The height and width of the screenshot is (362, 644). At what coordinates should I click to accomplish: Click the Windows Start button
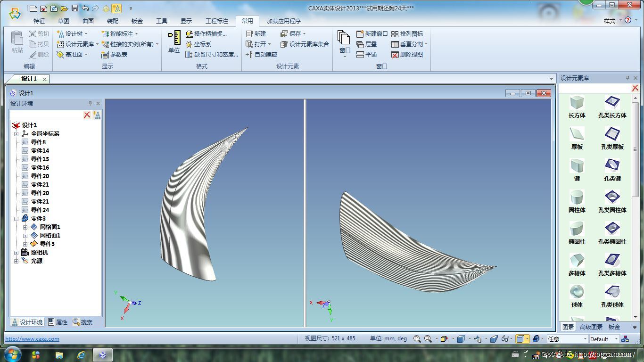(13, 354)
